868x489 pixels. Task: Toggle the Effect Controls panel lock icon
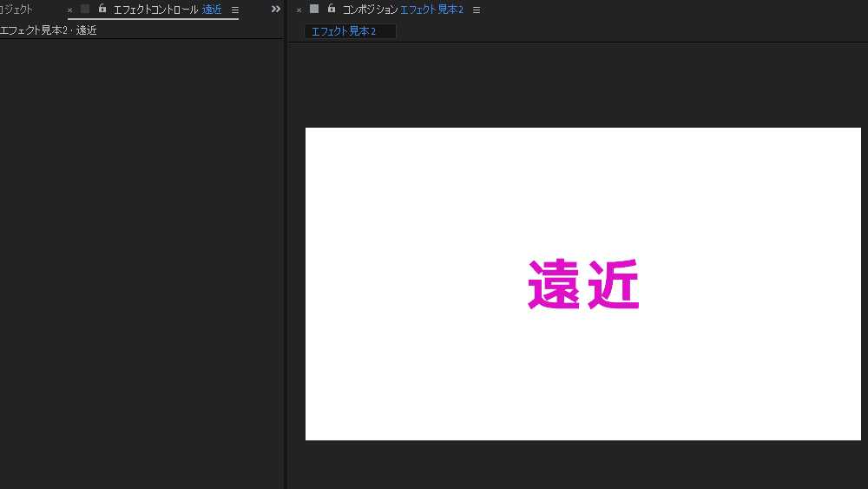tap(102, 9)
